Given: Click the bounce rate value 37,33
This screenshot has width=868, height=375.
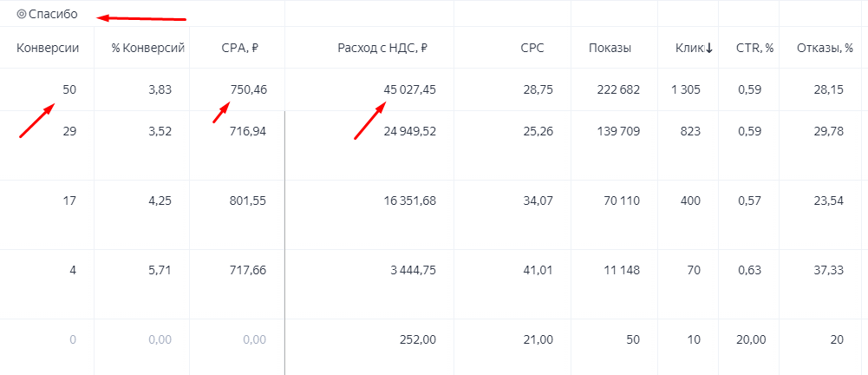Looking at the screenshot, I should (829, 271).
